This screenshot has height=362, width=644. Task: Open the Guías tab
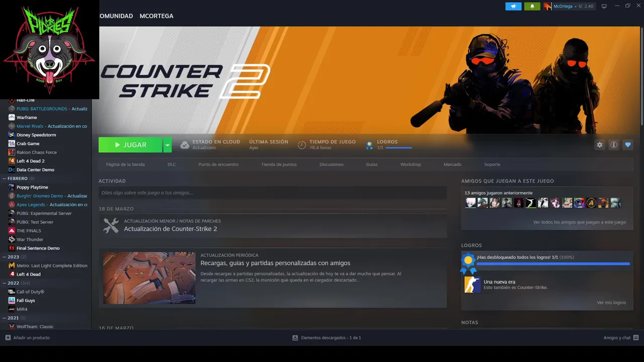pos(372,164)
